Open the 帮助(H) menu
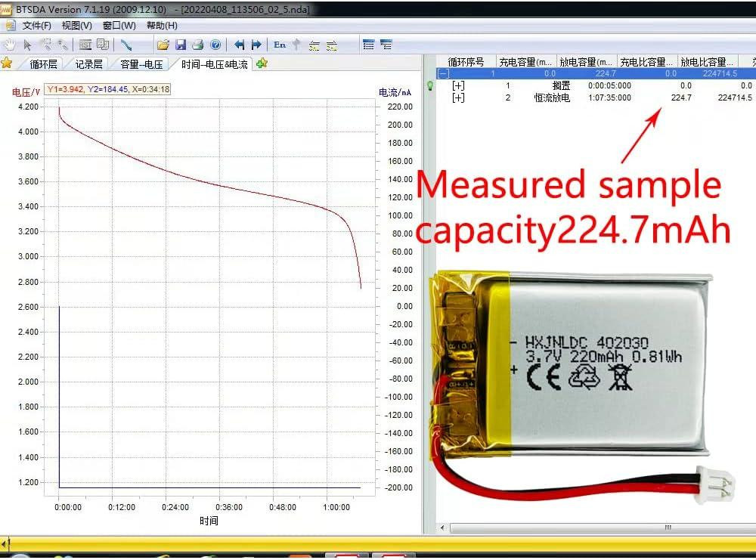 click(162, 26)
